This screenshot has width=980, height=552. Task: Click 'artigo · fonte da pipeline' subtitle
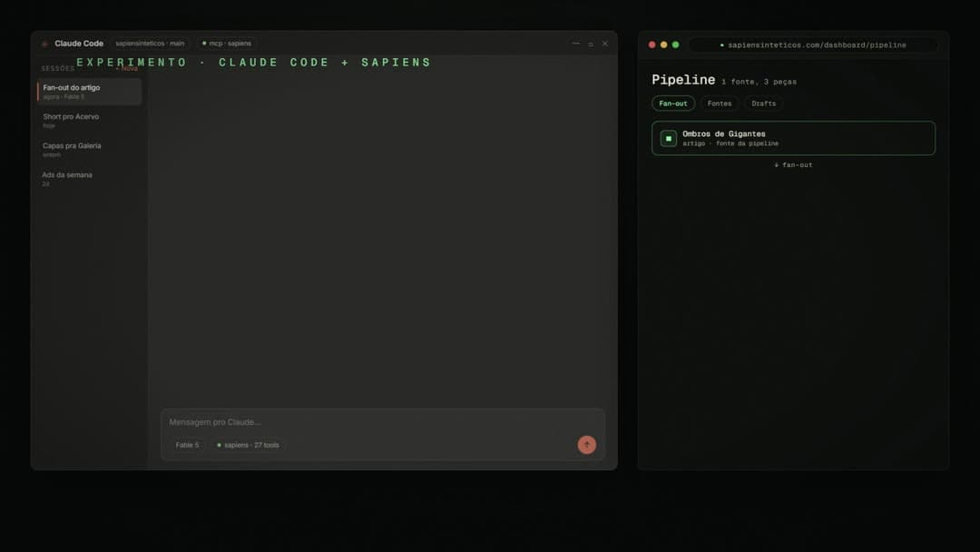click(730, 143)
